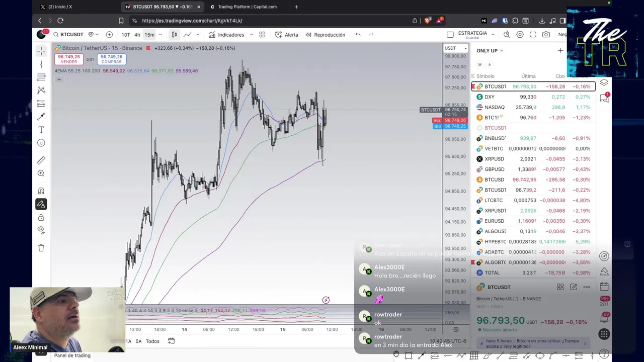644x362 pixels.
Task: Select the brush drawing tool
Action: click(41, 116)
